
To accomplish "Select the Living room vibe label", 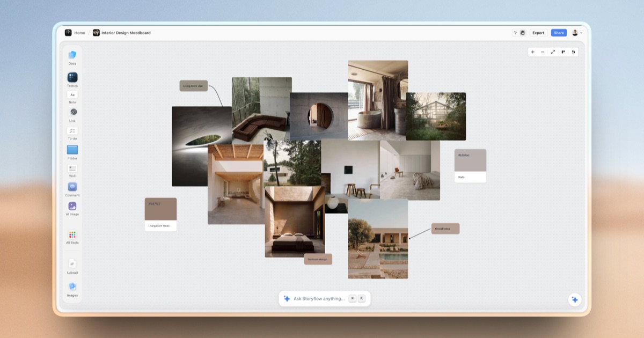I will pos(194,86).
